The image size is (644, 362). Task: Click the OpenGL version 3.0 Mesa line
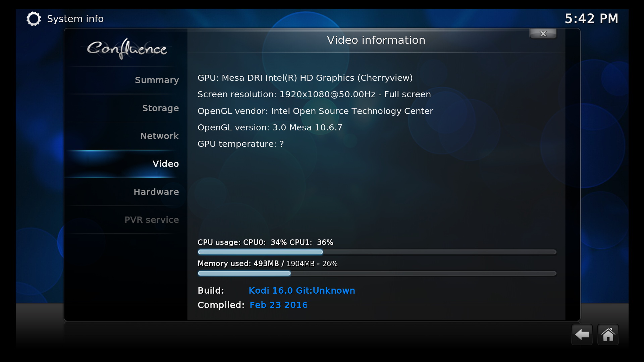click(x=270, y=127)
